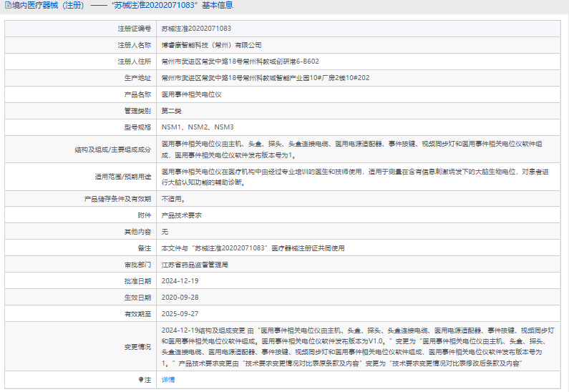Screen dimensions: 569x392
Task: Click approval date 2024-12-19
Action: click(x=180, y=281)
